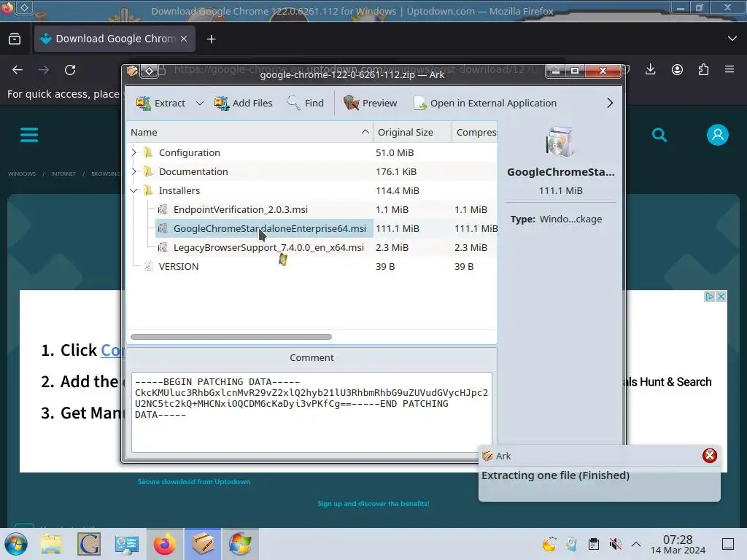Sort by Original Size column header
This screenshot has height=560, width=747.
coord(412,132)
